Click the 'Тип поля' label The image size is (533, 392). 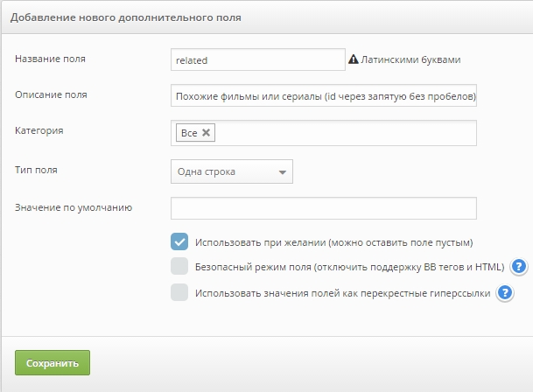pos(36,170)
